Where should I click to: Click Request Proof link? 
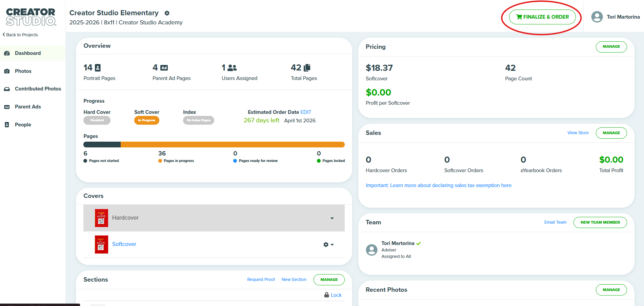tap(261, 280)
